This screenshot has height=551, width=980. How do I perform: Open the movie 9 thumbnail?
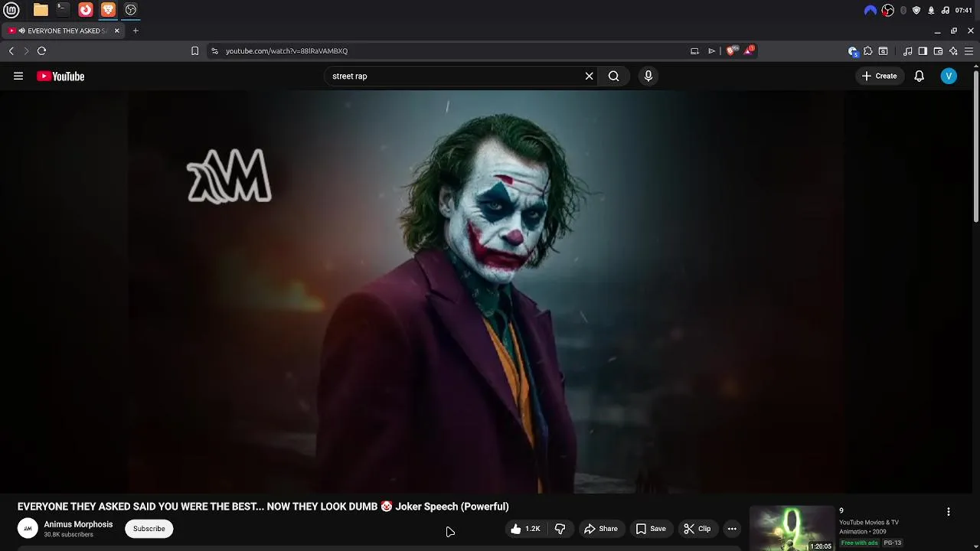tap(792, 528)
